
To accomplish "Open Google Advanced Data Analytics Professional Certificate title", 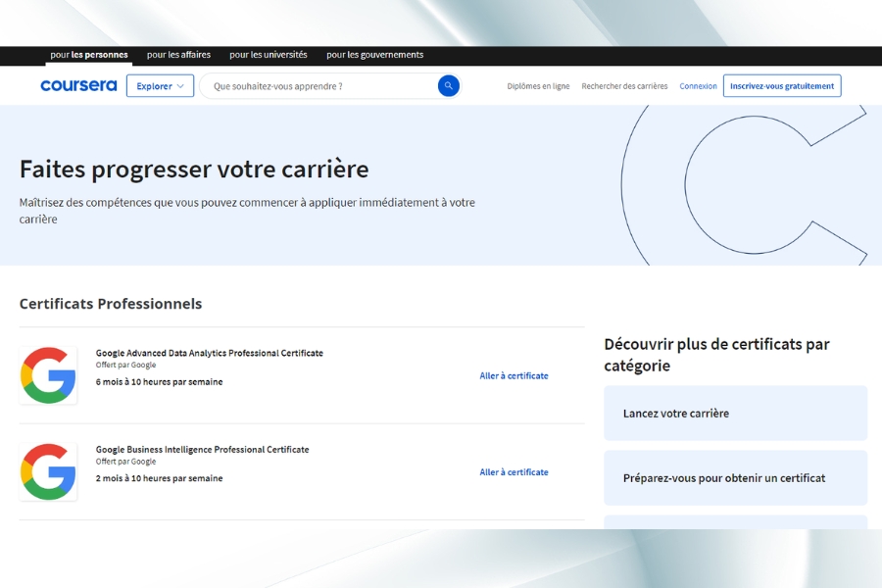I will tap(210, 353).
